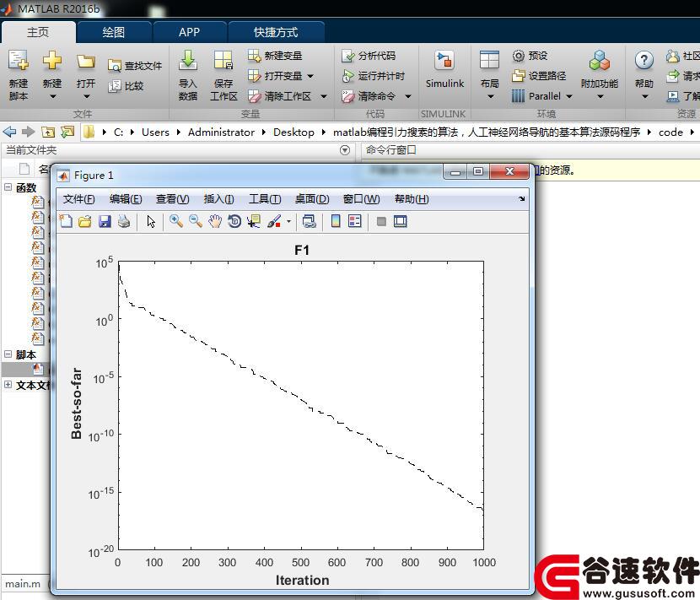Expand Parallel dropdown
The width and height of the screenshot is (700, 600).
pyautogui.click(x=569, y=96)
